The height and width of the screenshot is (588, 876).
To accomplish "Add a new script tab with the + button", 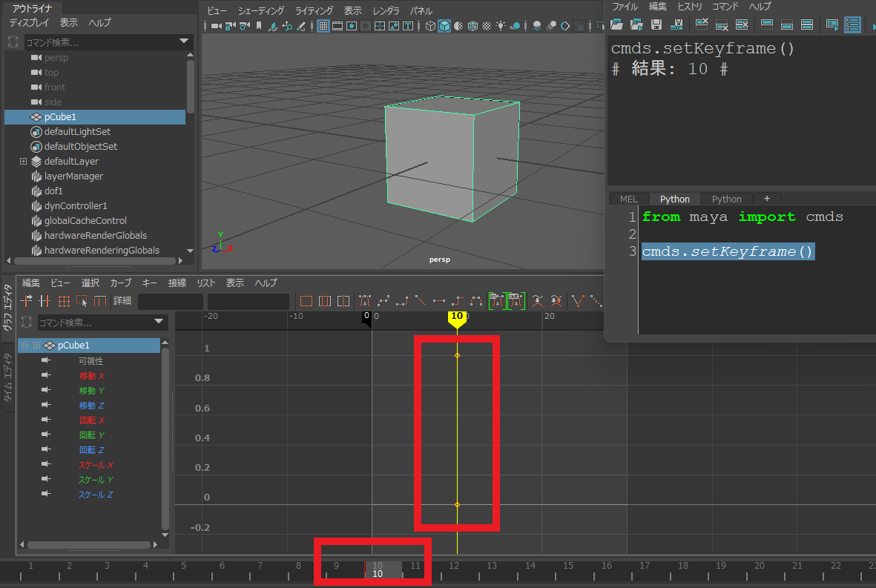I will click(767, 199).
